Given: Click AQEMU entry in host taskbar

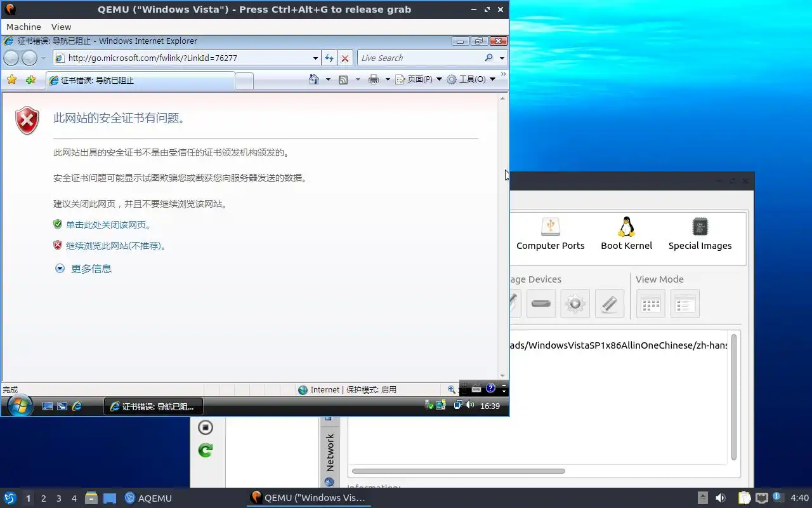Looking at the screenshot, I should [148, 498].
